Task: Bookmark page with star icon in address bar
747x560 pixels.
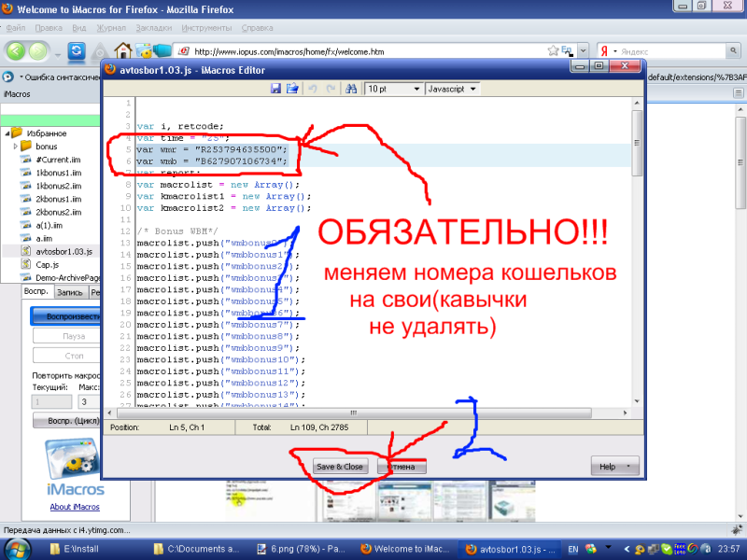Action: (553, 50)
